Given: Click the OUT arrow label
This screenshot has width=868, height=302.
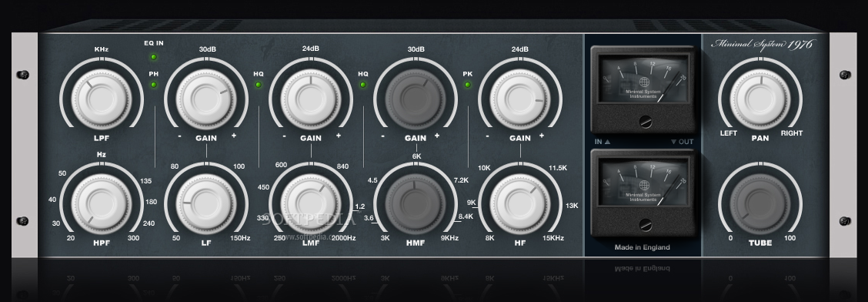Looking at the screenshot, I should [682, 141].
